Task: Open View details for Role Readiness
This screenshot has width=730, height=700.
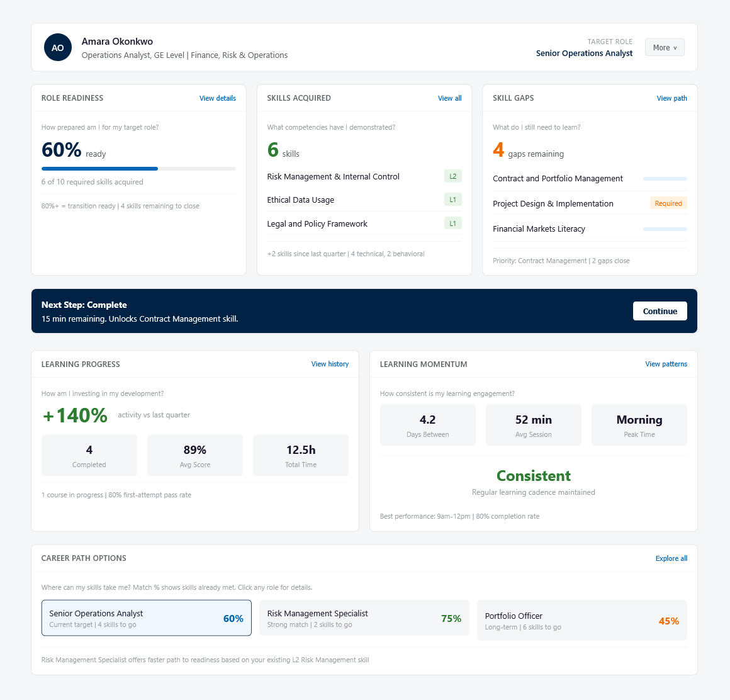Action: coord(217,98)
